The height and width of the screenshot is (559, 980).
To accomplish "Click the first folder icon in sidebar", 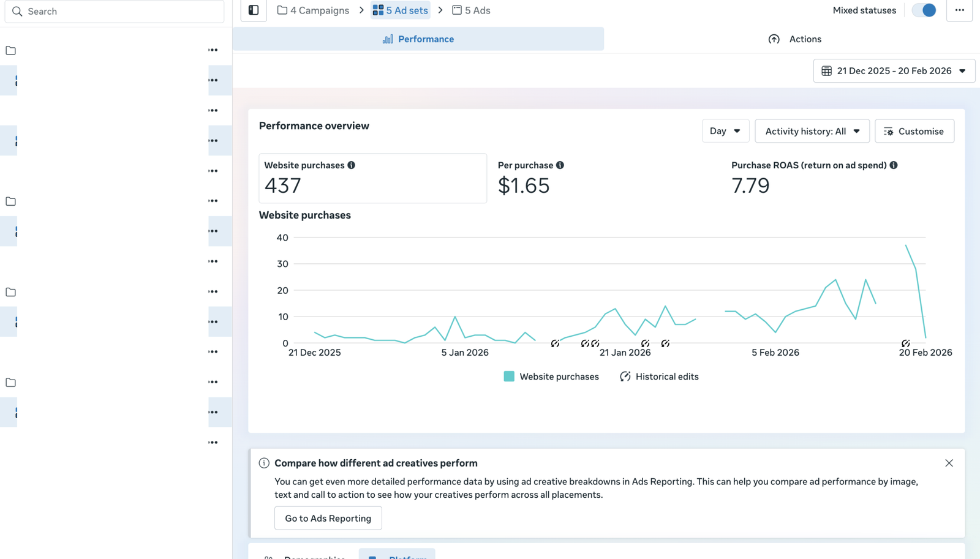I will pos(11,50).
